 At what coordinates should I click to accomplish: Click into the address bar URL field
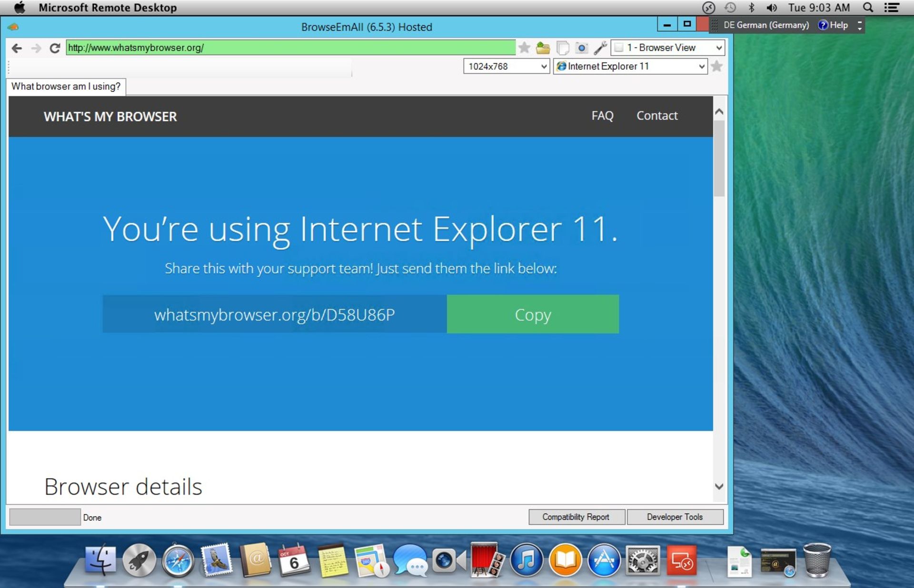click(x=290, y=48)
